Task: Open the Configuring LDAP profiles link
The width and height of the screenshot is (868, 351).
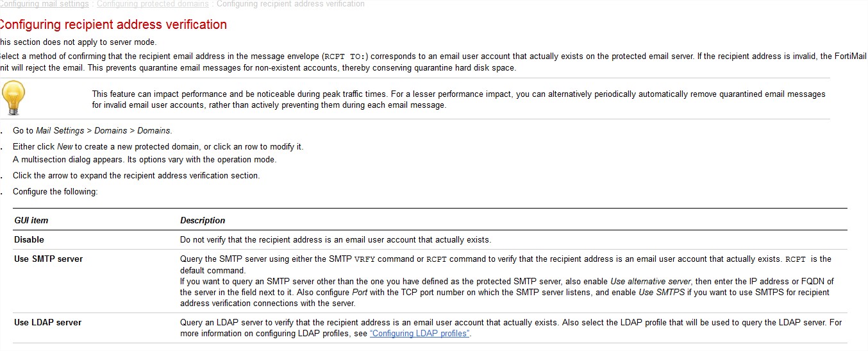Action: (420, 334)
